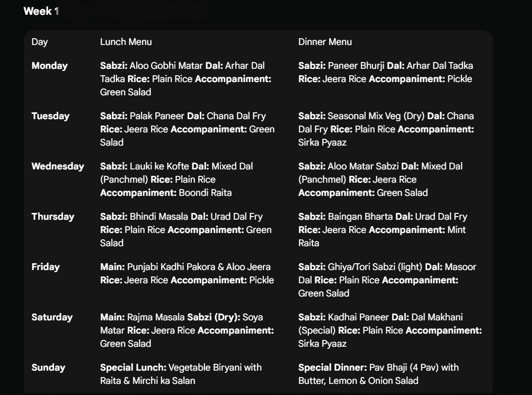Click the Sunday row label
Image resolution: width=532 pixels, height=395 pixels.
point(48,367)
